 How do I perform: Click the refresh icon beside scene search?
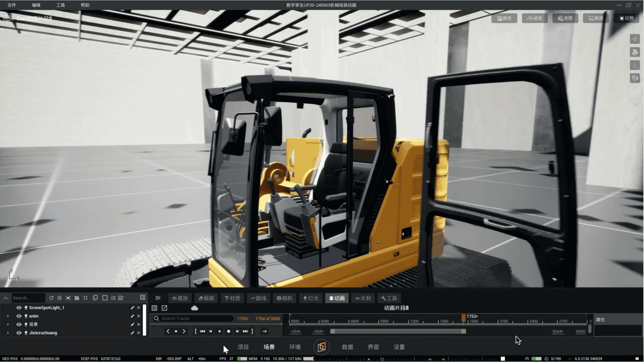pyautogui.click(x=51, y=298)
